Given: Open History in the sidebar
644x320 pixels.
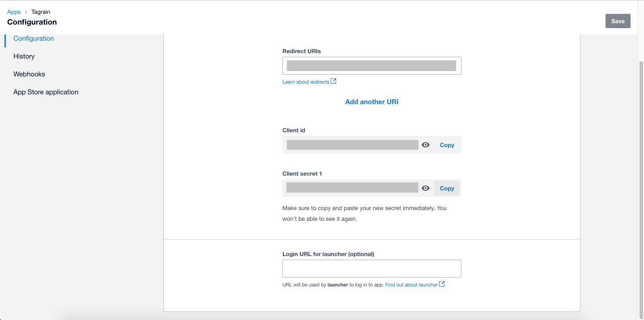Looking at the screenshot, I should (24, 56).
